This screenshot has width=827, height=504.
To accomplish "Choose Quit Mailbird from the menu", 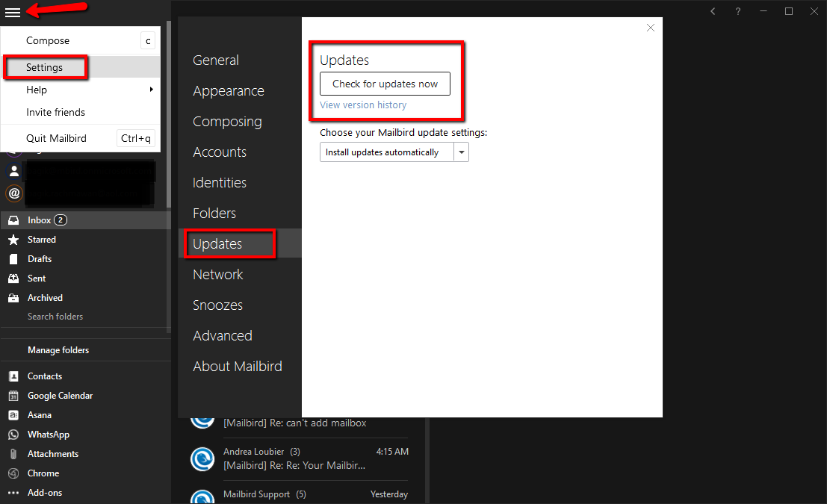I will tap(81, 138).
